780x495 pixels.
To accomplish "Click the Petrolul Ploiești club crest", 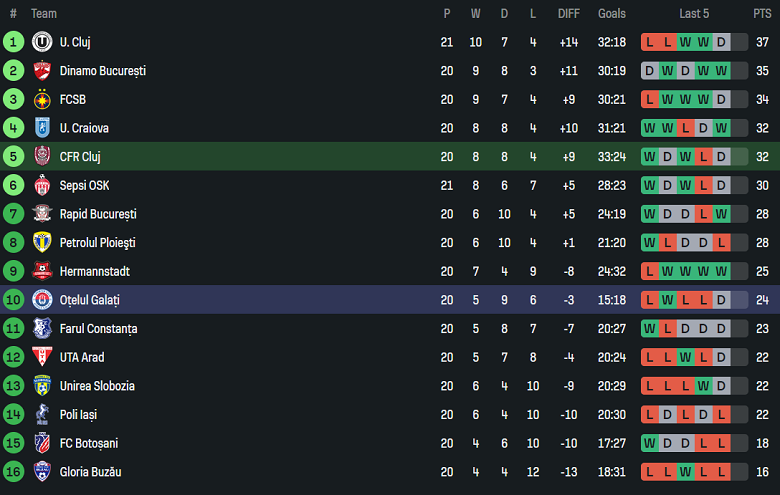I will pyautogui.click(x=42, y=243).
